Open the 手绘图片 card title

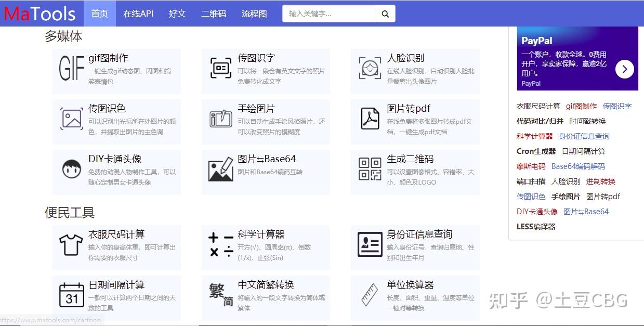[257, 109]
